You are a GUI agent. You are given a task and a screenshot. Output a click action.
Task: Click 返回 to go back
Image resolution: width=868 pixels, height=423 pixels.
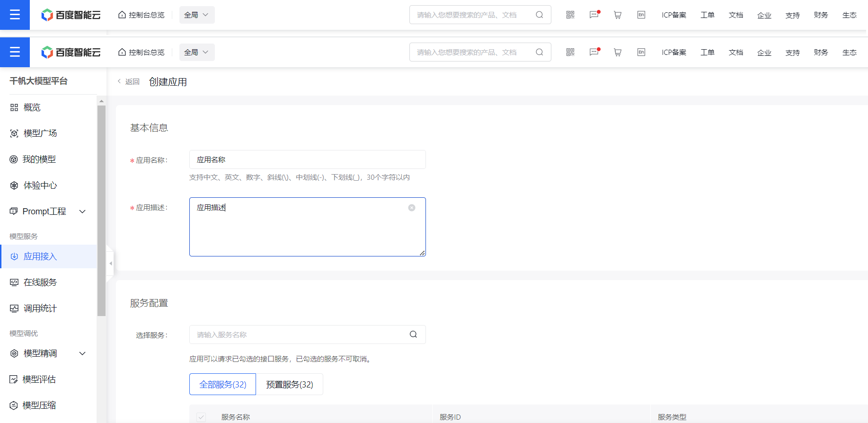pyautogui.click(x=129, y=81)
